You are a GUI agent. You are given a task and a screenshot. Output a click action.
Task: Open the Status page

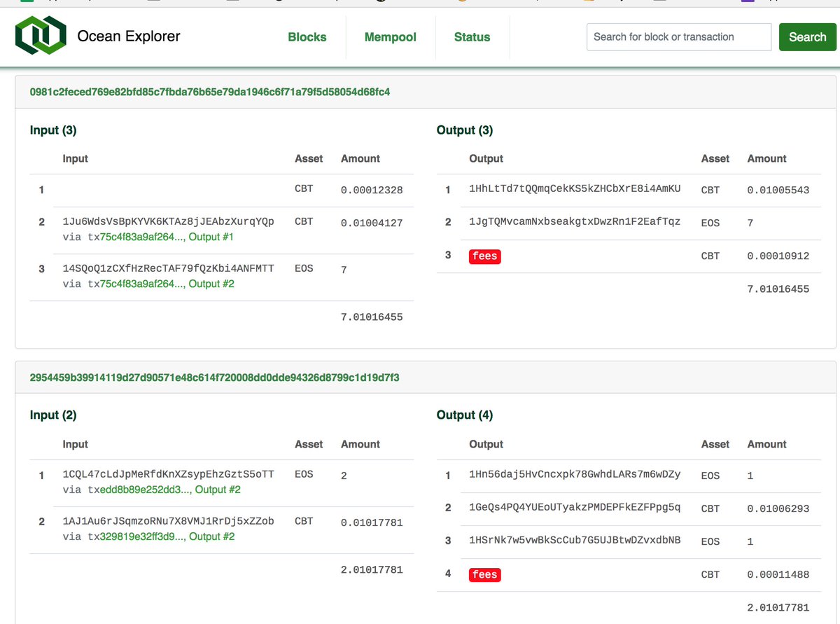click(472, 36)
